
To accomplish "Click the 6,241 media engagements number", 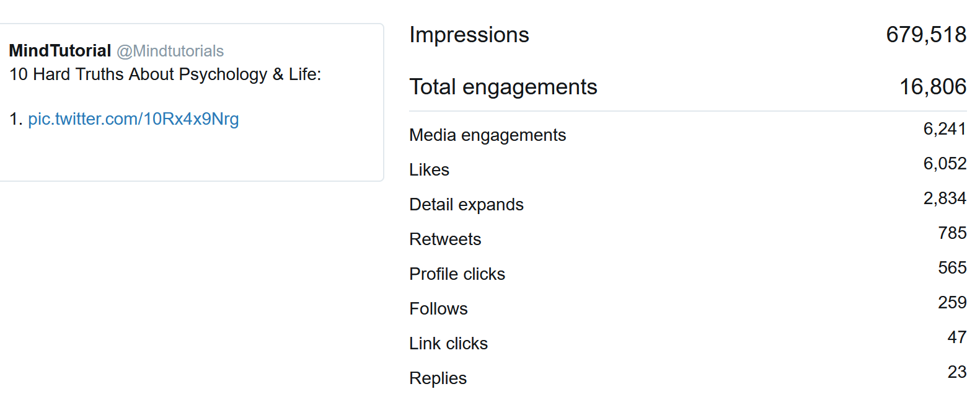I will pyautogui.click(x=945, y=129).
